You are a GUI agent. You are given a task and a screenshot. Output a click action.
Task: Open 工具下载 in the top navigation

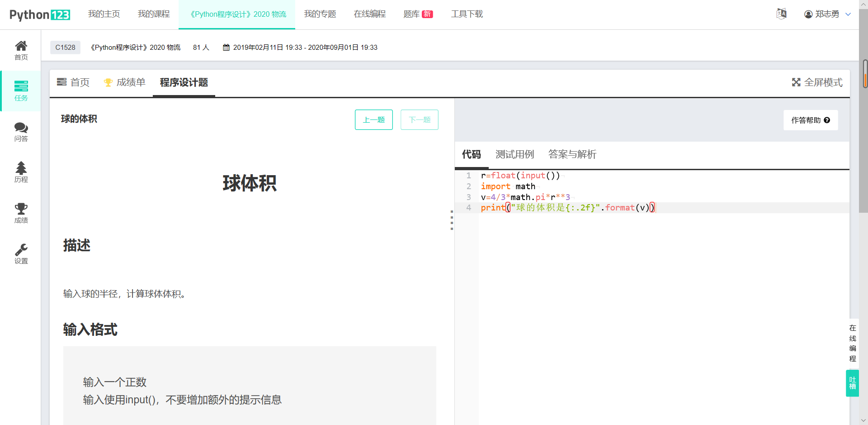(467, 14)
